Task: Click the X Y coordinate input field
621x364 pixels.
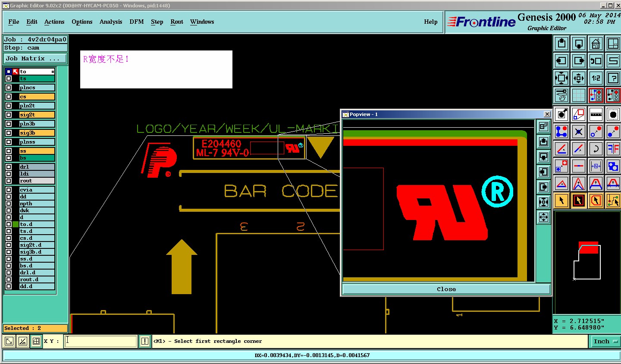Action: [101, 341]
